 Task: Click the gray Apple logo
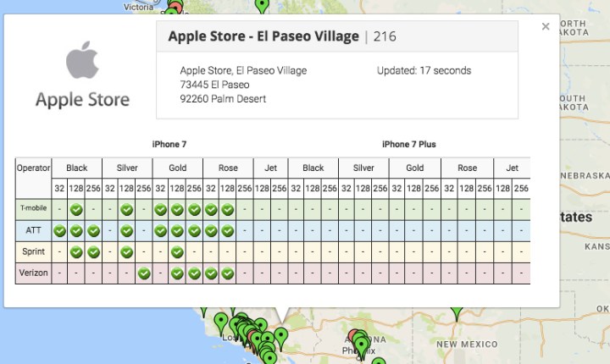click(x=82, y=59)
